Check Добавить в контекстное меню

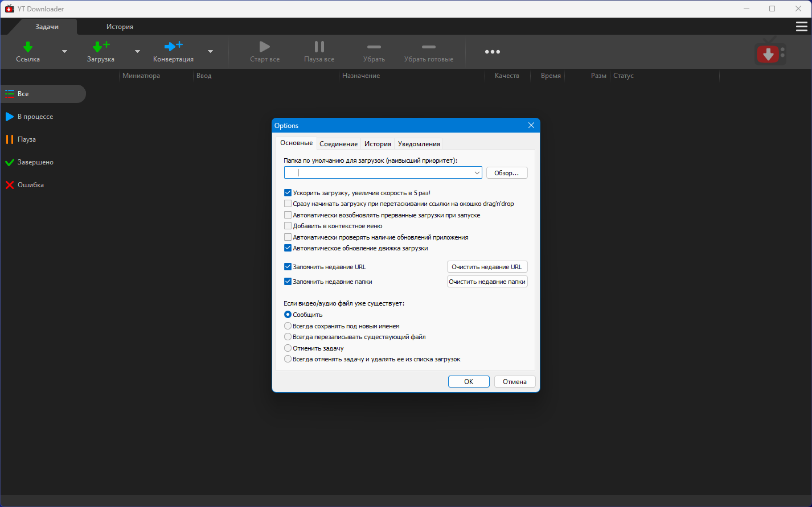(288, 226)
